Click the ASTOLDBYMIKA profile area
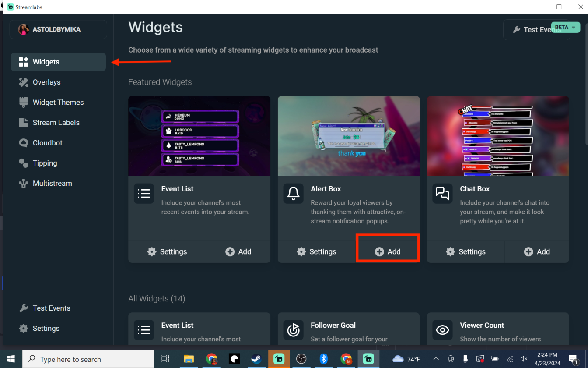Screen dimensions: 588x368 [58, 29]
